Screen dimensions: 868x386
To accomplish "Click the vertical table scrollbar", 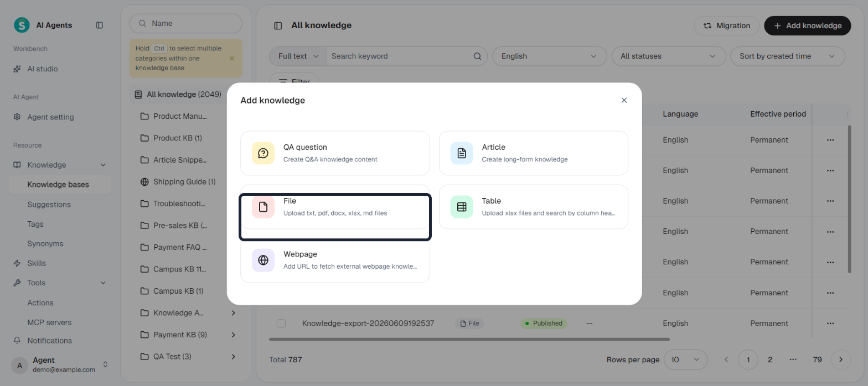I will (850, 199).
